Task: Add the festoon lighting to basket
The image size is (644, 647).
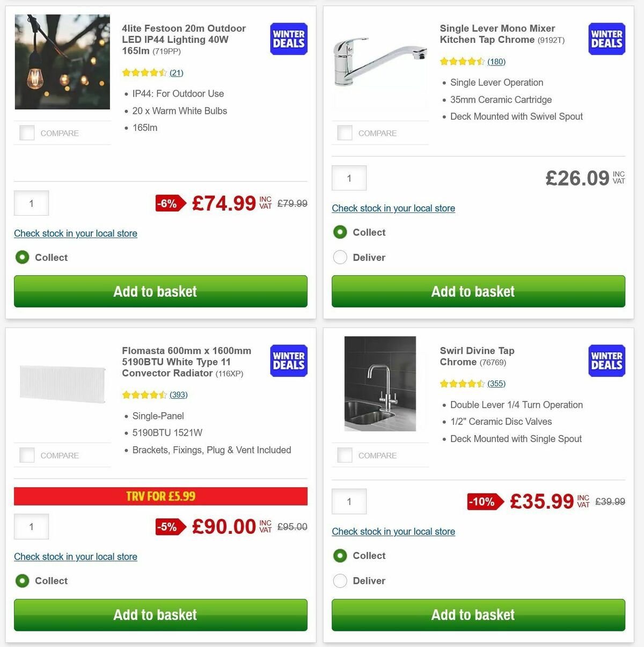Action: [x=160, y=291]
